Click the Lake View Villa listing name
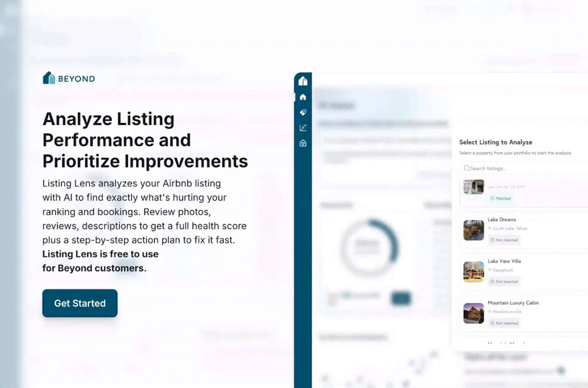Screen dimensions: 588x388 (x=504, y=261)
